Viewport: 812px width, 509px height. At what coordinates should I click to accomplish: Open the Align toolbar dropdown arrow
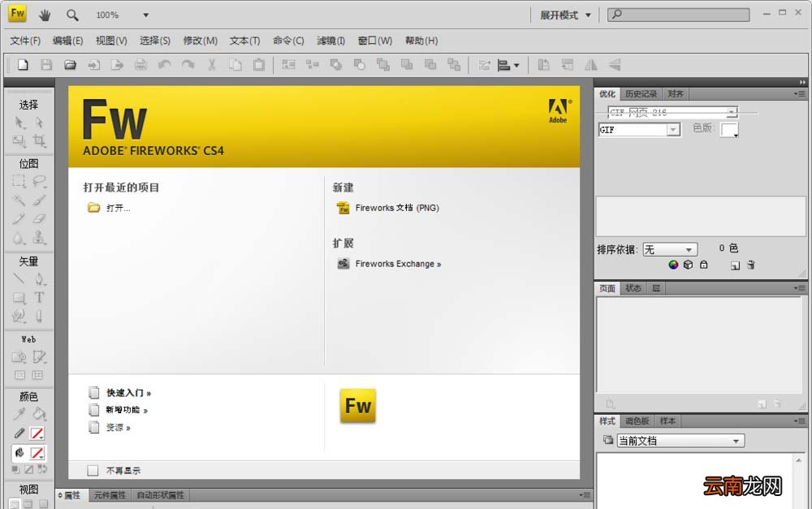pyautogui.click(x=516, y=65)
